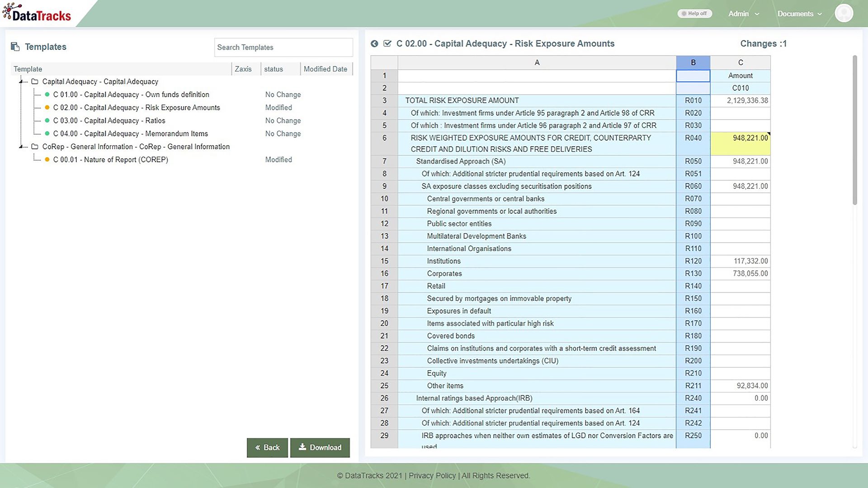Click the orange status dot for C 02.00

coord(47,108)
